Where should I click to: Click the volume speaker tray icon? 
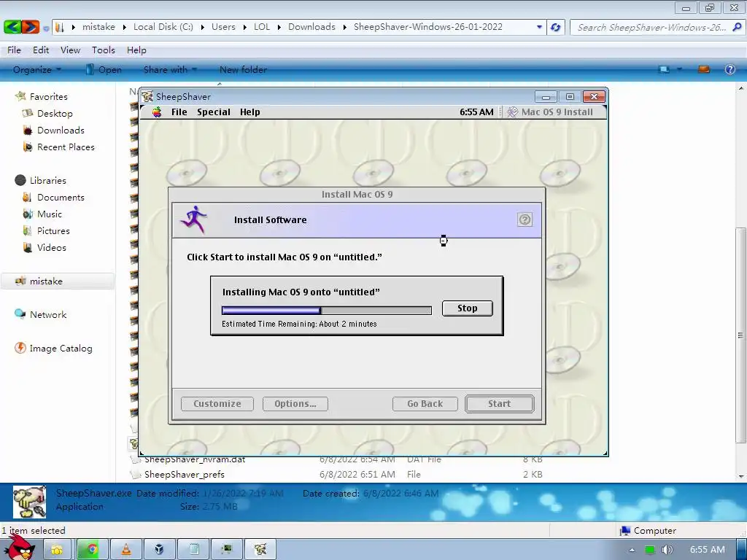coord(667,550)
